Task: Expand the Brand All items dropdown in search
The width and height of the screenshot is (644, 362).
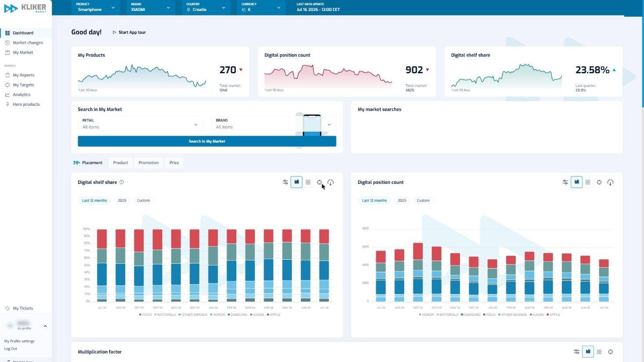Action: click(x=274, y=124)
